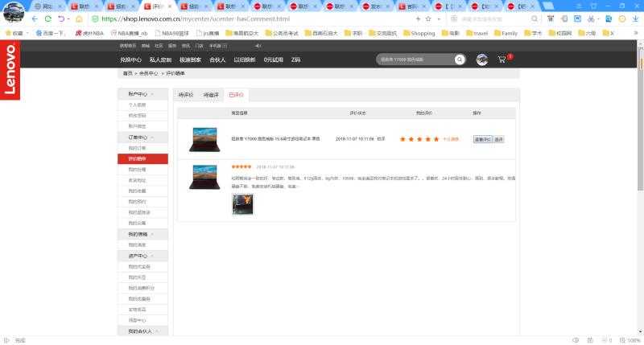Click the yellow circle icon in browser toolbar
The height and width of the screenshot is (345, 644).
click(622, 18)
